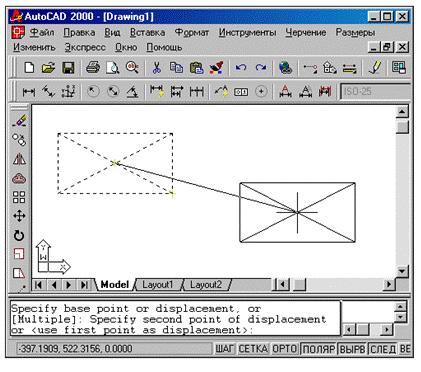Open the ISO-25 dimension style dropdown
Screen dimensions: 421x372
click(376, 91)
